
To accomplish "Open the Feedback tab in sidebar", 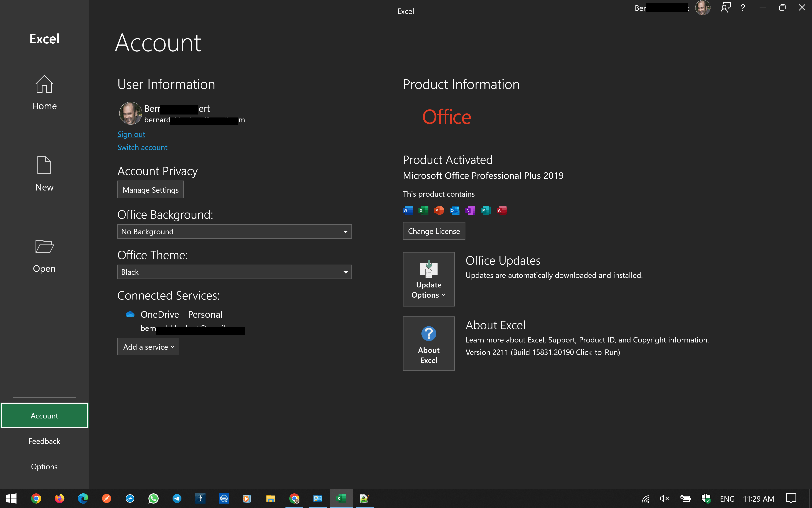I will (44, 441).
